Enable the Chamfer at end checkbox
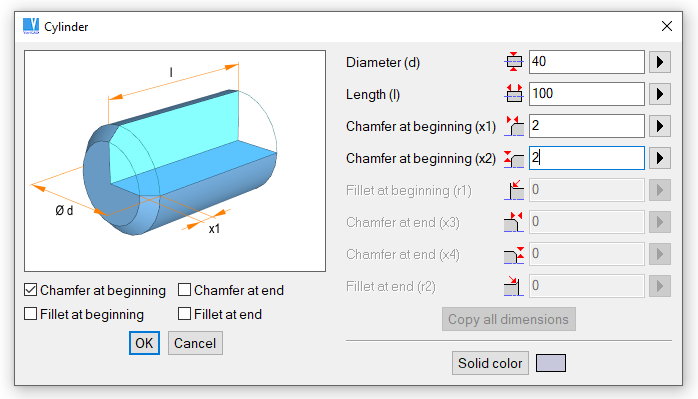This screenshot has width=698, height=399. point(184,290)
